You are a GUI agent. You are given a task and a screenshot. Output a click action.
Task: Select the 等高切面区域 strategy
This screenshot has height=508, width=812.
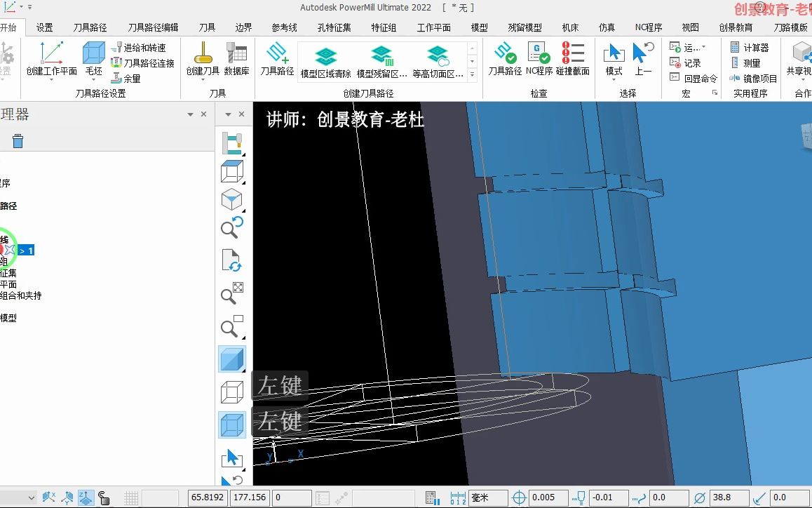tap(438, 62)
